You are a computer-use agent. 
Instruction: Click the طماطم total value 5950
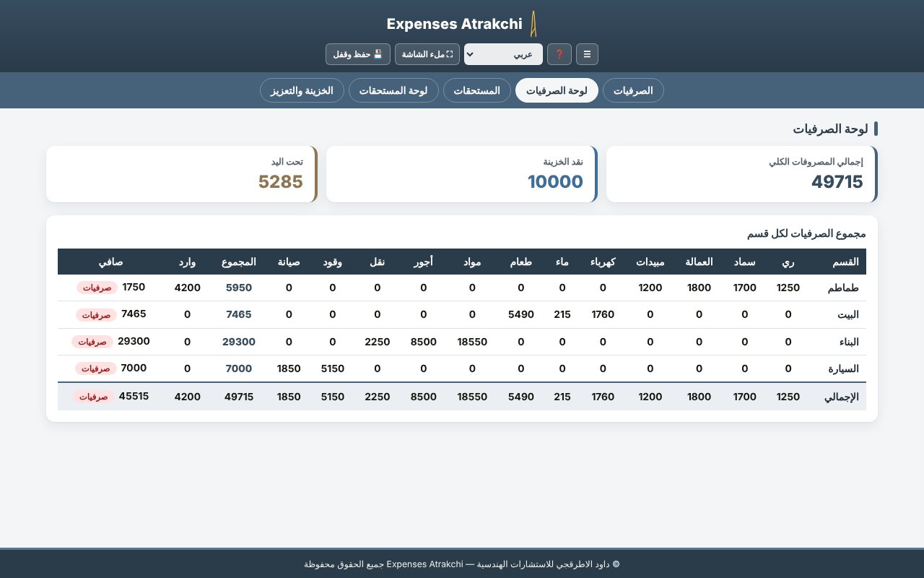(x=239, y=288)
